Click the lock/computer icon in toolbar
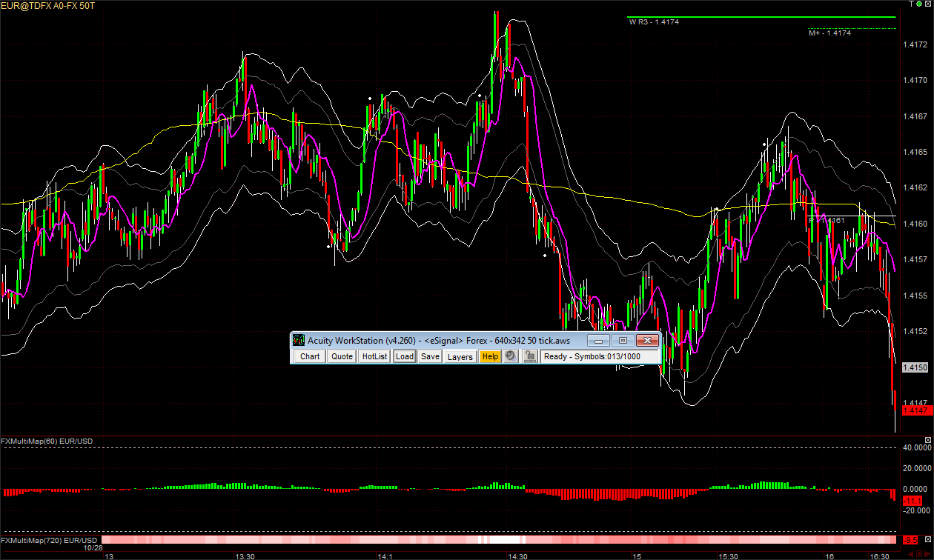The height and width of the screenshot is (560, 934). pyautogui.click(x=529, y=356)
